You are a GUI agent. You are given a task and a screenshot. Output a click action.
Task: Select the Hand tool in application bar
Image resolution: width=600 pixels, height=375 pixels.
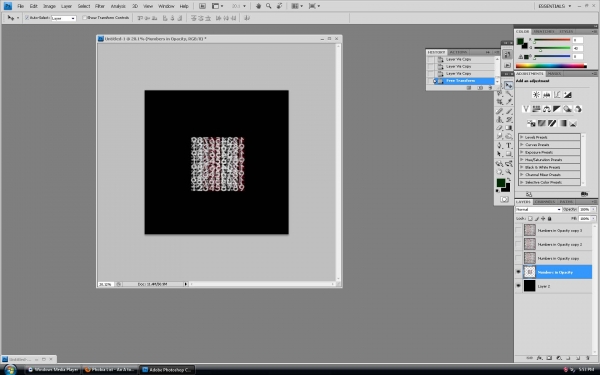[x=258, y=6]
